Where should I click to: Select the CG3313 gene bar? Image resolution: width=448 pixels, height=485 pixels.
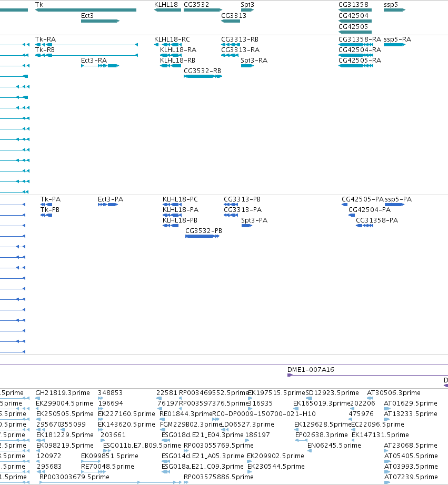(231, 21)
